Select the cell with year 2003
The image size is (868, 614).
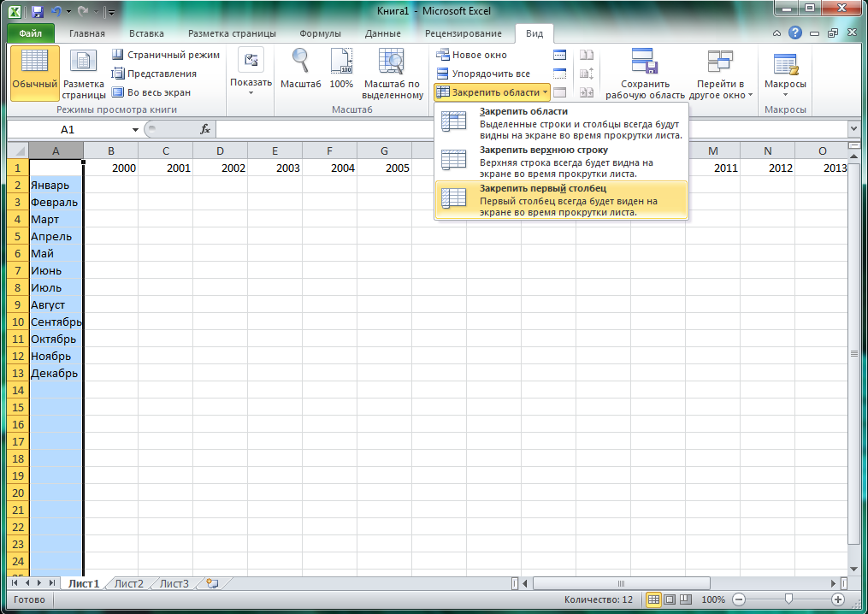click(x=275, y=168)
